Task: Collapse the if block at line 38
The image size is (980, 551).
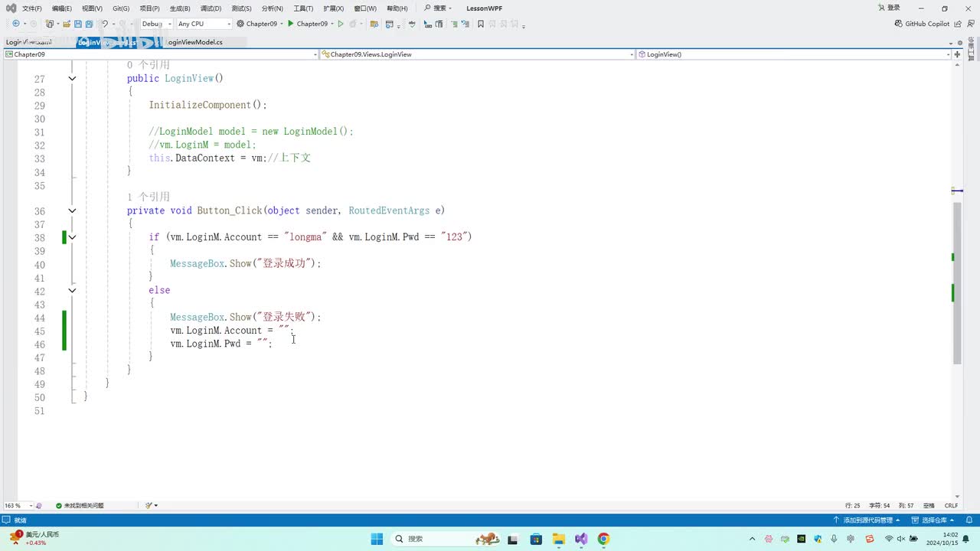Action: 72,237
